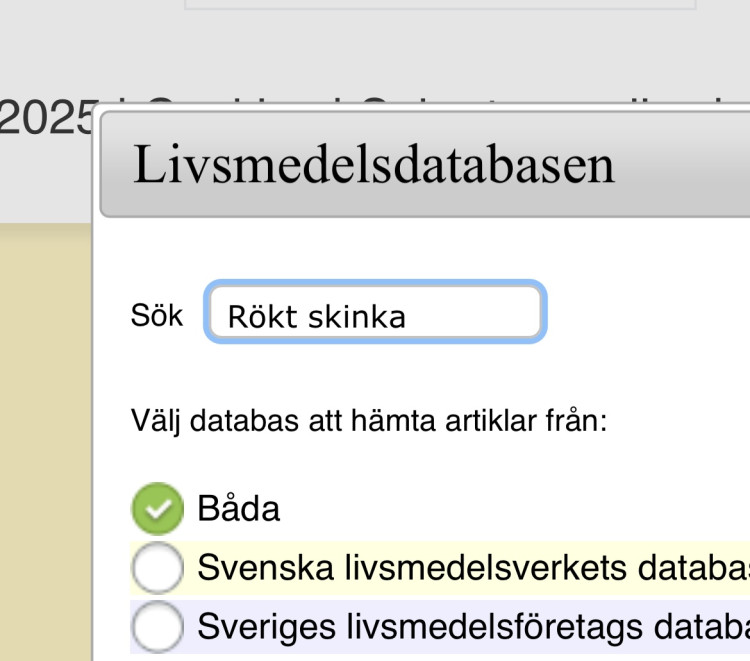The width and height of the screenshot is (750, 661).
Task: Click the beige panel left of the dialog
Action: pyautogui.click(x=45, y=440)
